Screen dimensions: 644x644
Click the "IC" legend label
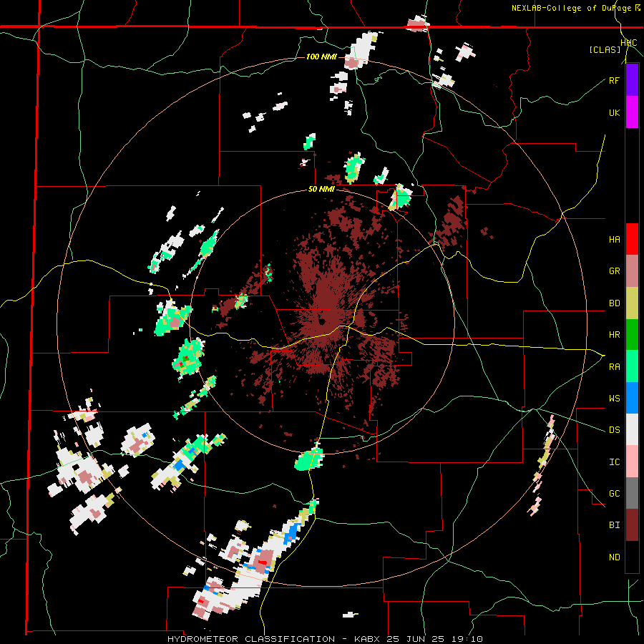pyautogui.click(x=614, y=462)
